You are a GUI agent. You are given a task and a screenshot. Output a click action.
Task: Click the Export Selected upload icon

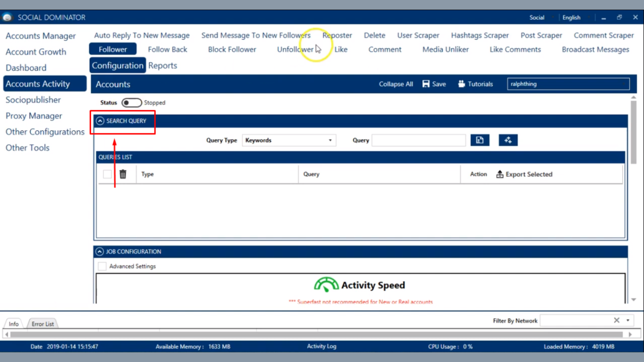click(500, 174)
